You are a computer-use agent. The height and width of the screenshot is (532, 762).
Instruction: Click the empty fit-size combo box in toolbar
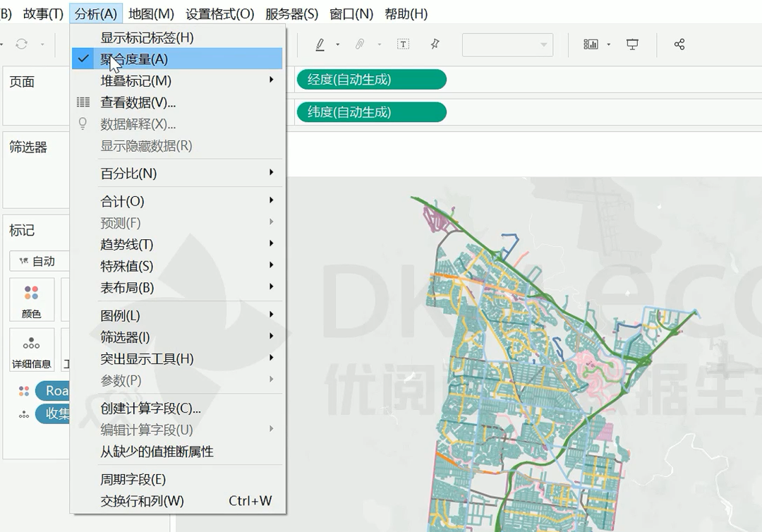[507, 44]
